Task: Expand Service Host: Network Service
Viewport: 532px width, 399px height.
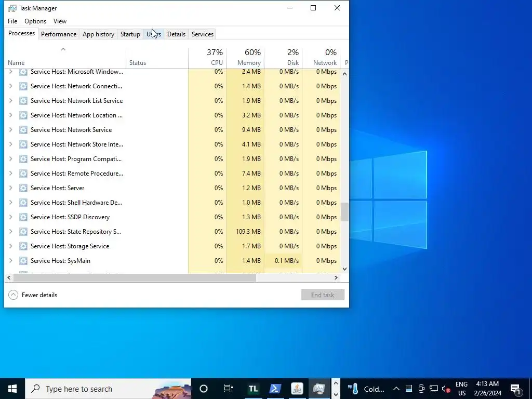Action: tap(10, 130)
